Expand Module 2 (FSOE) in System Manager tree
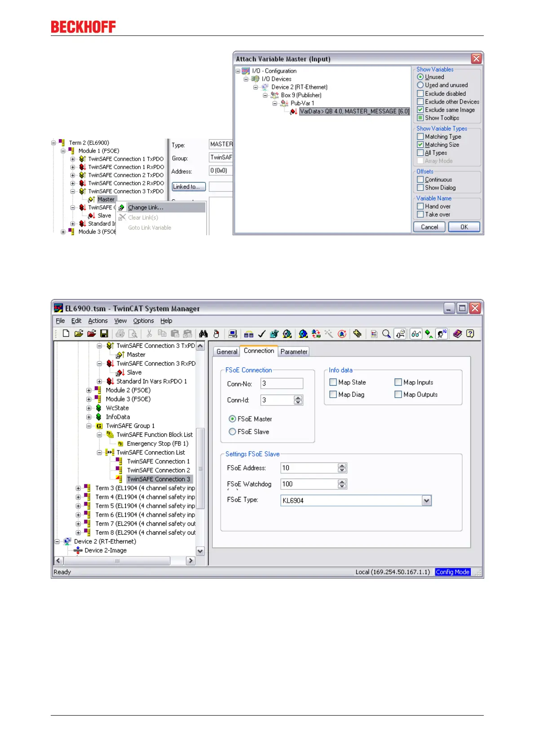 point(89,390)
